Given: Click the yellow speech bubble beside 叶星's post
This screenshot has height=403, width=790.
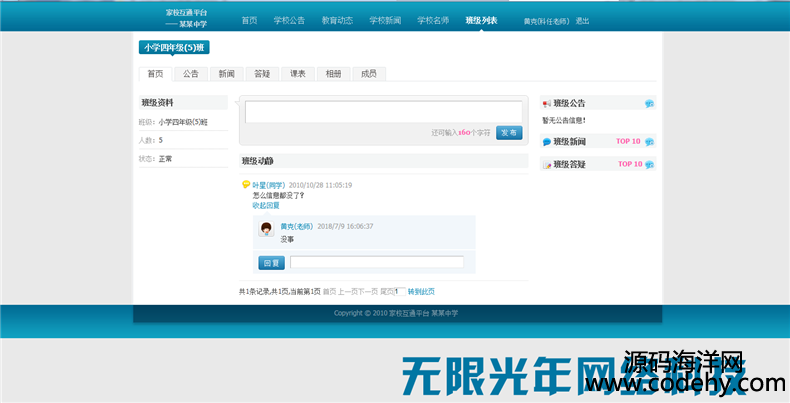Looking at the screenshot, I should pyautogui.click(x=246, y=184).
